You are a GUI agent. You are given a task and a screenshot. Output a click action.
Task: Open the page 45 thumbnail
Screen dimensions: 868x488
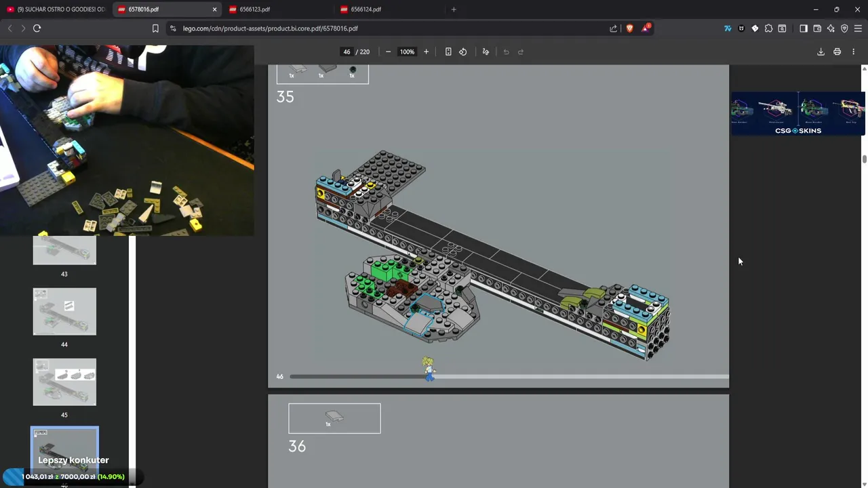tap(64, 382)
